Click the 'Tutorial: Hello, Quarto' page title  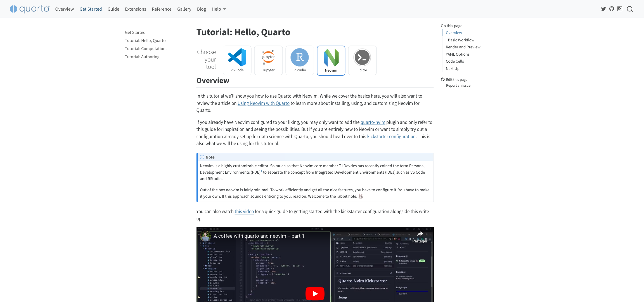[x=243, y=32]
